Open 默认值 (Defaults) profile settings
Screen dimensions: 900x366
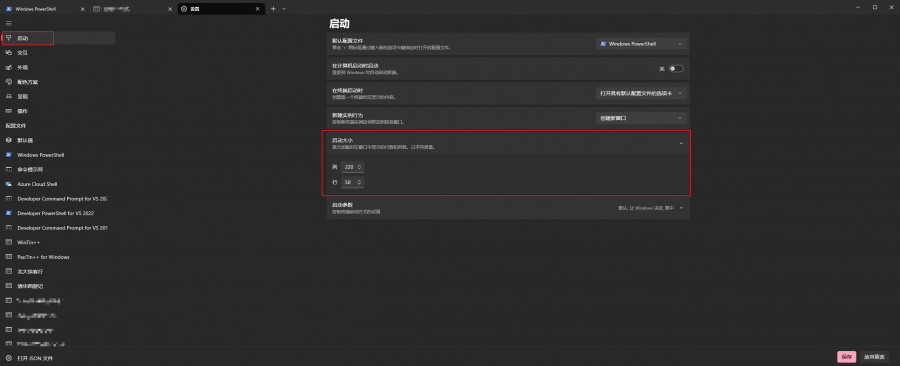click(58, 141)
